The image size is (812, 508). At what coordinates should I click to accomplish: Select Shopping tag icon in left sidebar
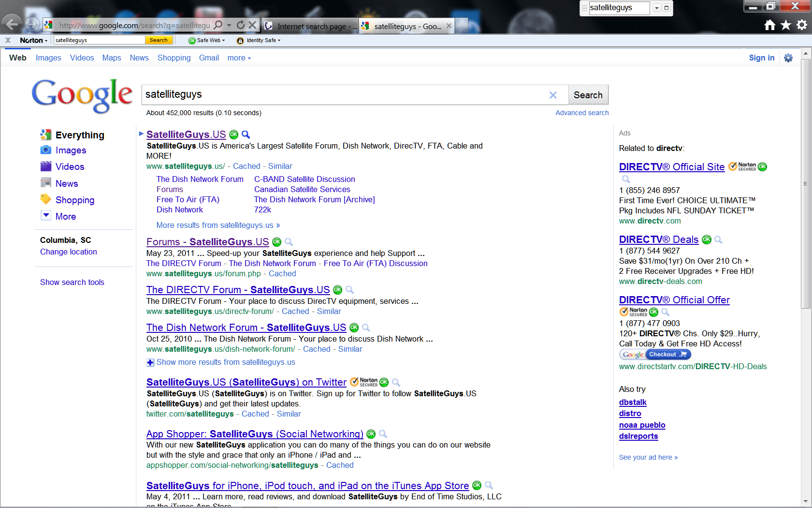46,199
